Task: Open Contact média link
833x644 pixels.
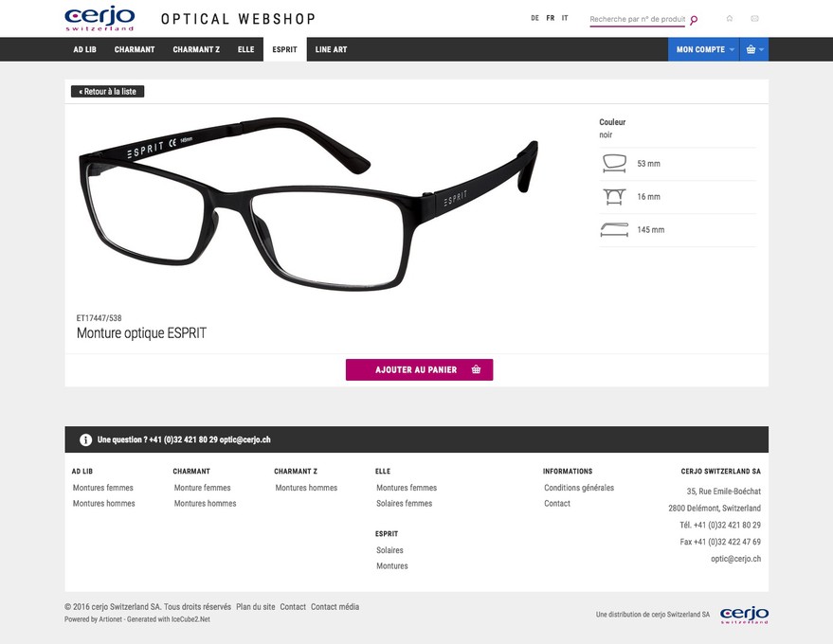Action: tap(335, 606)
